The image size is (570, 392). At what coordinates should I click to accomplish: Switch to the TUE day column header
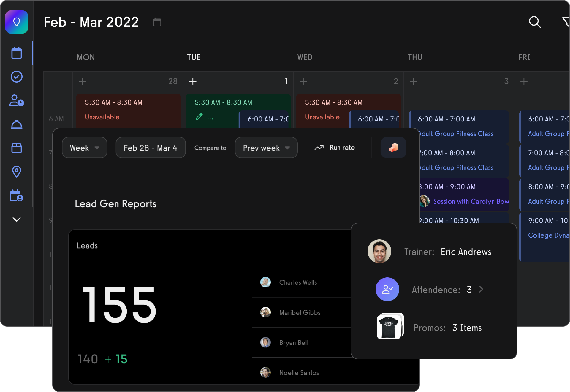point(194,57)
